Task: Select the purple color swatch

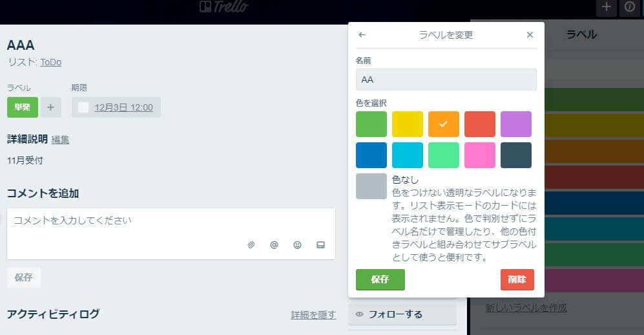Action: [515, 124]
